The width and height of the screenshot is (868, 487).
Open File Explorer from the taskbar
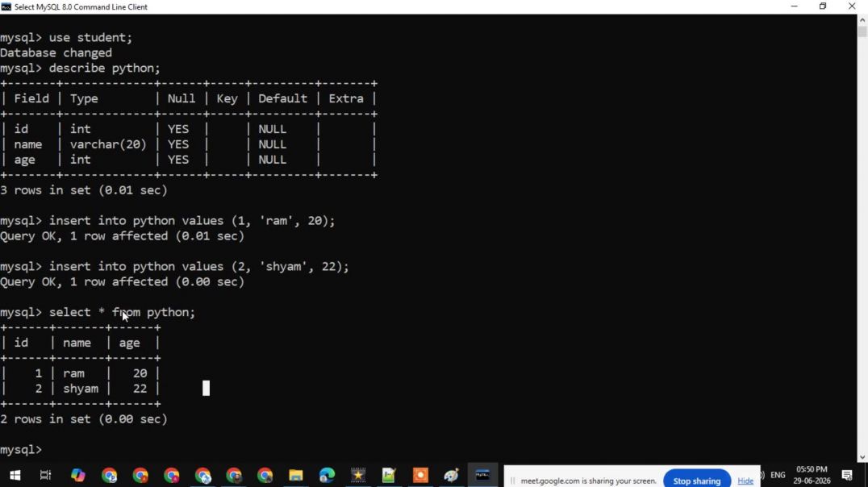[x=295, y=475]
